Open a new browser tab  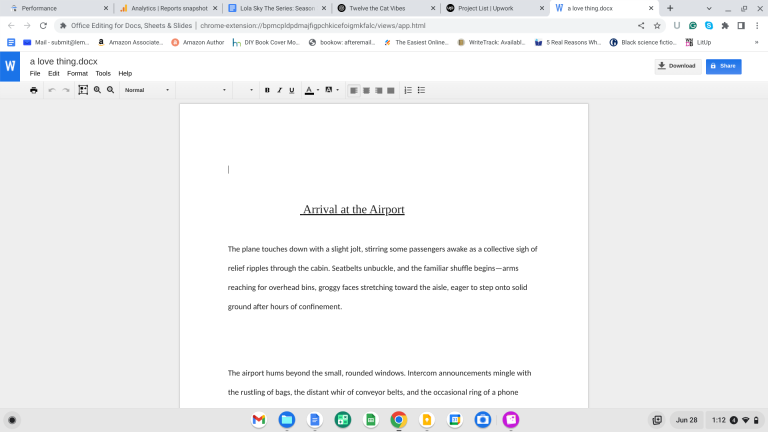pyautogui.click(x=670, y=8)
